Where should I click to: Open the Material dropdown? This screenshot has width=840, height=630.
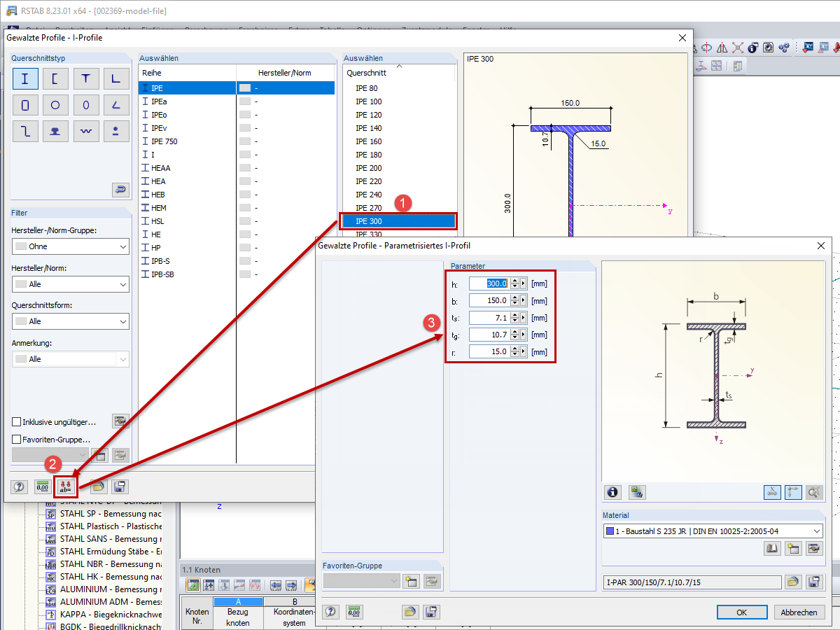pos(713,531)
